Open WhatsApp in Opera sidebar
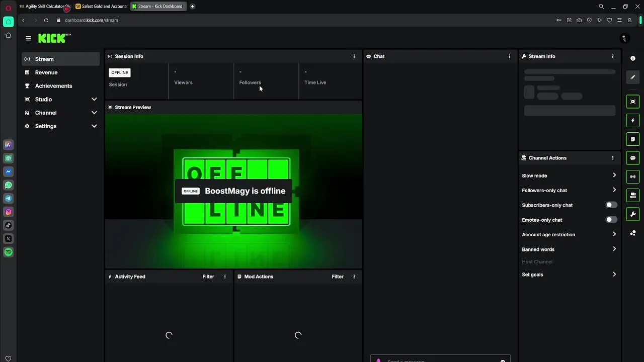 (x=8, y=185)
